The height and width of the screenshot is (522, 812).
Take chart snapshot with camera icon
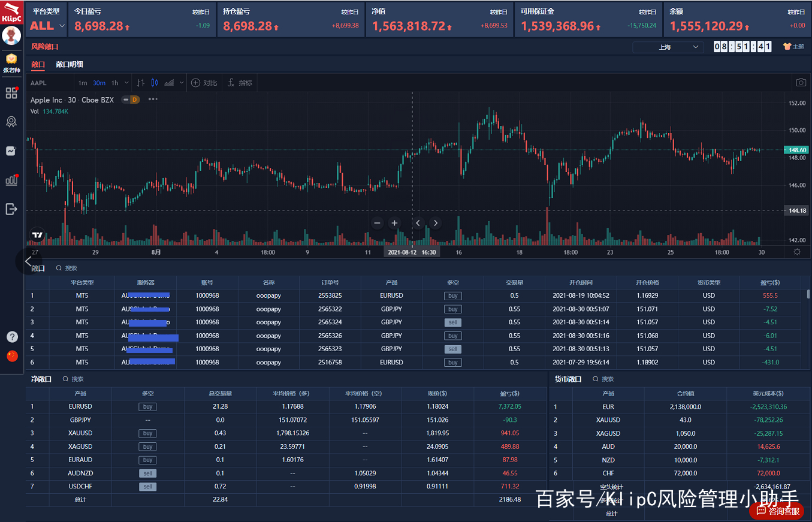click(801, 83)
